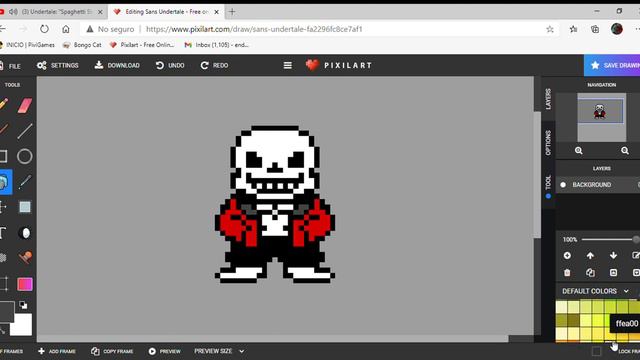Select the Eraser tool
This screenshot has width=640, height=360.
point(25,105)
